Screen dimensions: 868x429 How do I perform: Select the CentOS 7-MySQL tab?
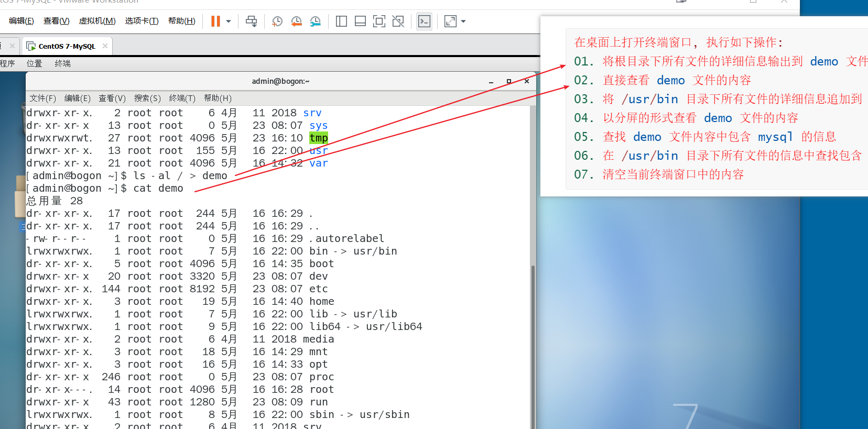(67, 46)
